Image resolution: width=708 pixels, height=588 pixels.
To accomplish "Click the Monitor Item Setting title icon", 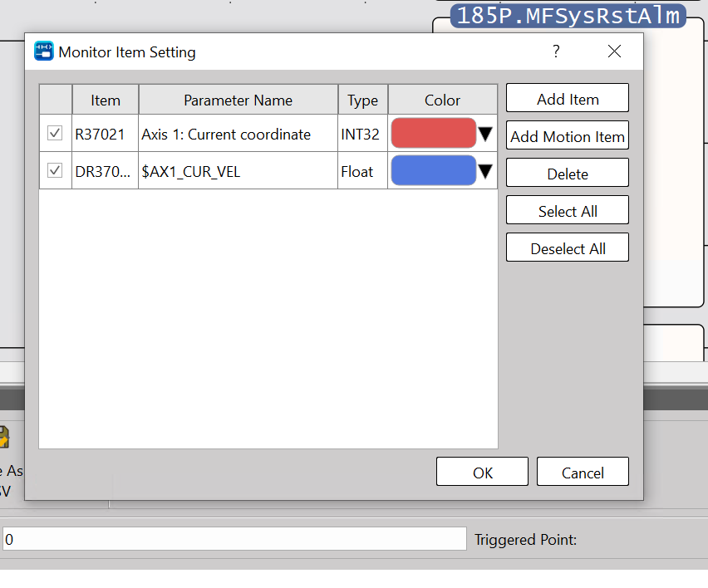I will coord(43,51).
